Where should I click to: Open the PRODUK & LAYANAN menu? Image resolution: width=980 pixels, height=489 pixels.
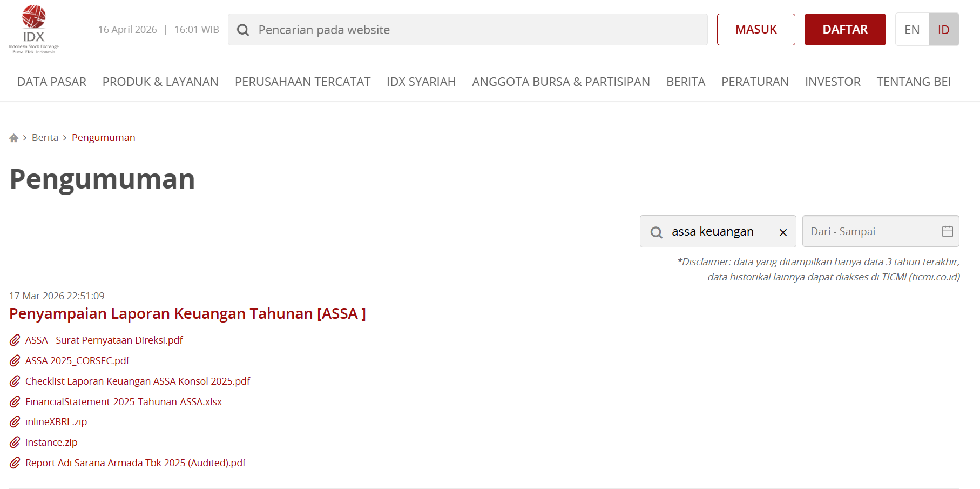click(160, 82)
